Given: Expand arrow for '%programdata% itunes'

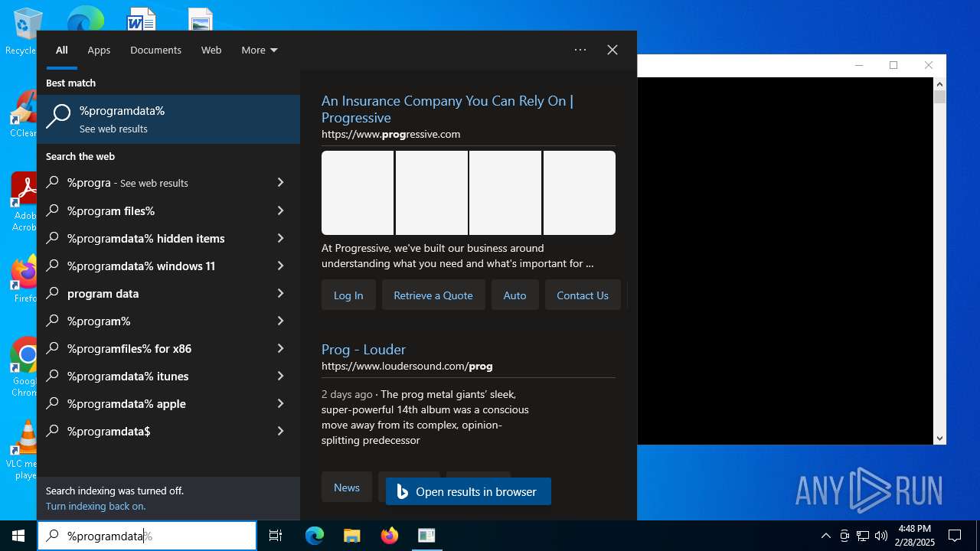Looking at the screenshot, I should (280, 376).
